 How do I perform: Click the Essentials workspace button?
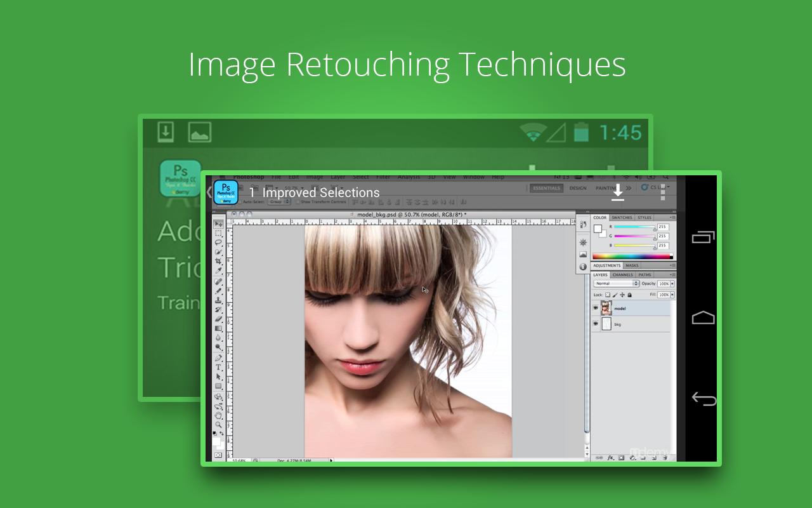(546, 188)
